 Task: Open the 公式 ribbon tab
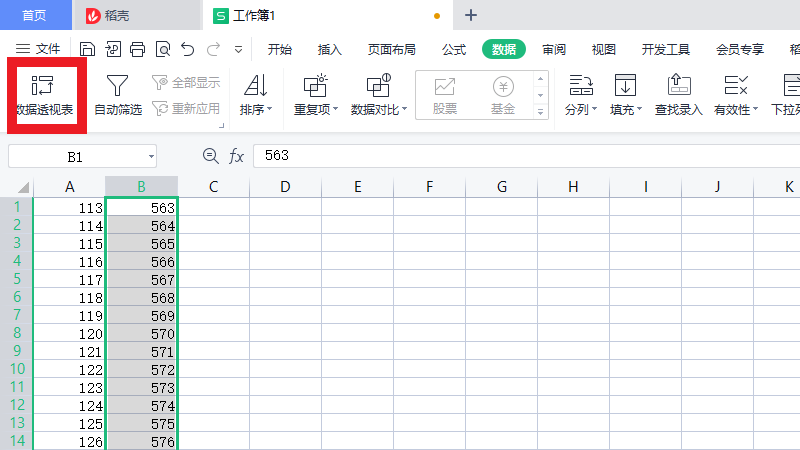453,49
